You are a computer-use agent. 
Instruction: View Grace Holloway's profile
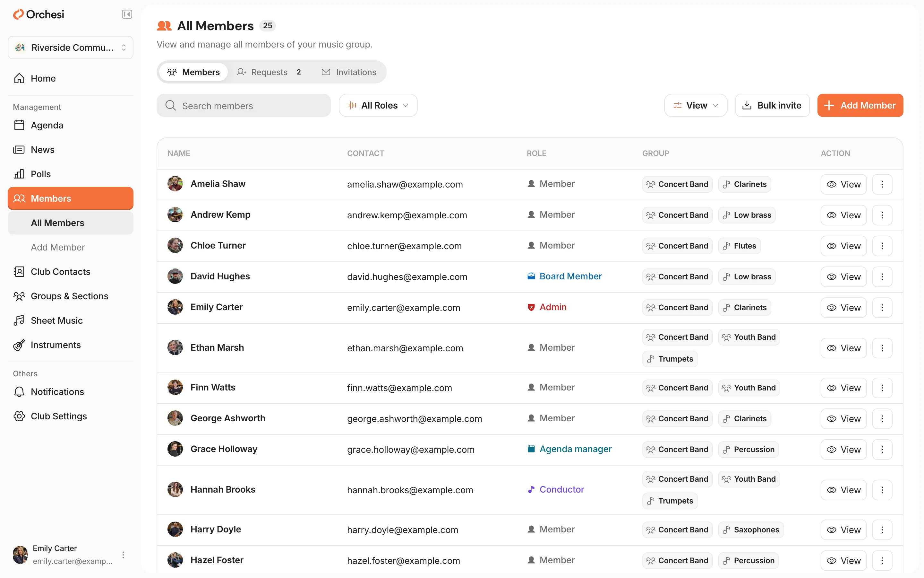coord(843,450)
